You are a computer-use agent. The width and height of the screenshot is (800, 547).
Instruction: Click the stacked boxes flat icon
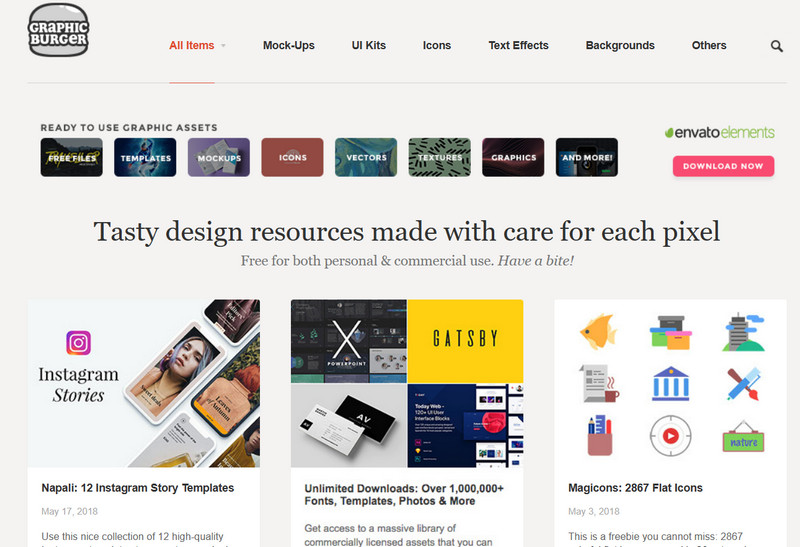(670, 332)
